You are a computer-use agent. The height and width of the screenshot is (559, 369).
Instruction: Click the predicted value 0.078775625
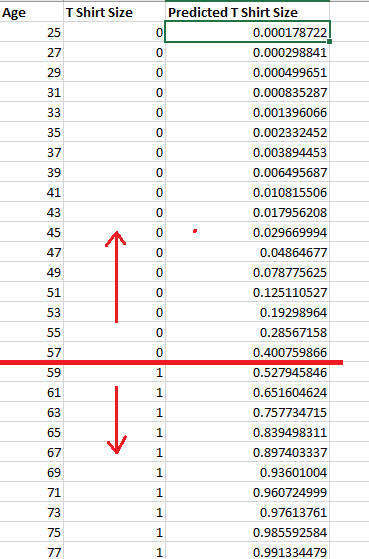point(247,272)
